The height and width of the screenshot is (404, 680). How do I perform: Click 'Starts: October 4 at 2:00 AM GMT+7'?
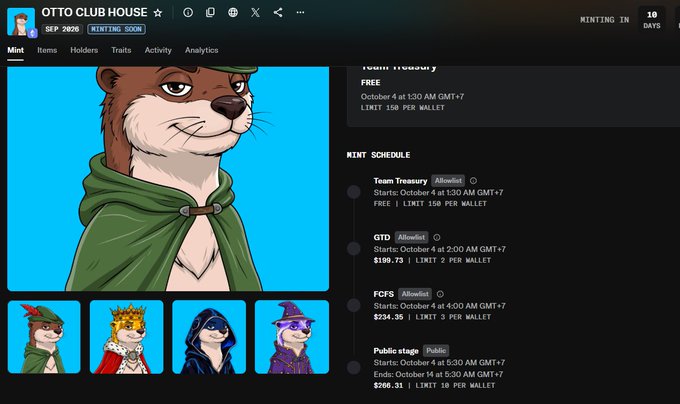tap(439, 249)
